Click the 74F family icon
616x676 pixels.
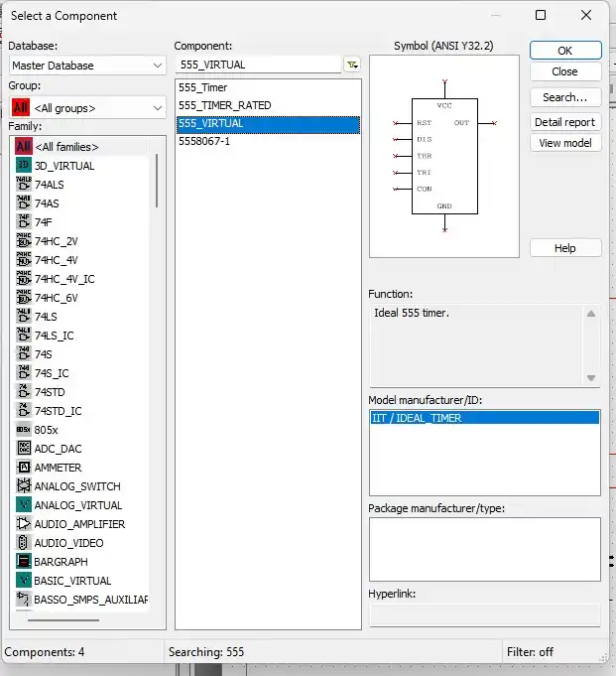tap(24, 222)
